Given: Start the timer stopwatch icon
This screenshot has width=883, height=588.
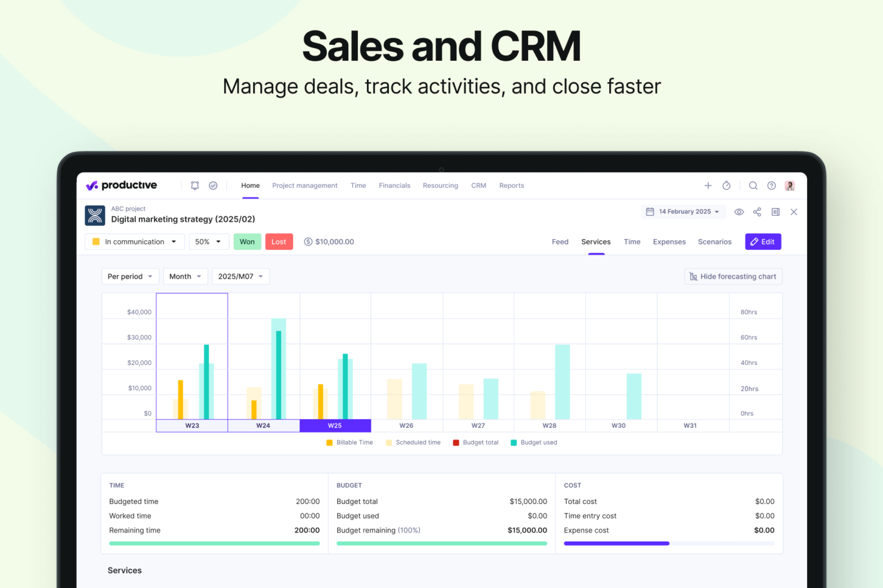Looking at the screenshot, I should pos(726,185).
